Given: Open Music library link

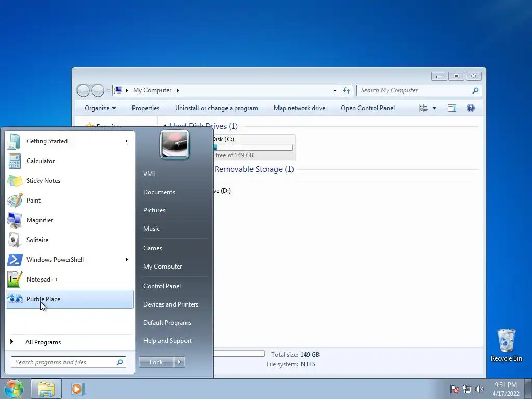Looking at the screenshot, I should click(152, 229).
